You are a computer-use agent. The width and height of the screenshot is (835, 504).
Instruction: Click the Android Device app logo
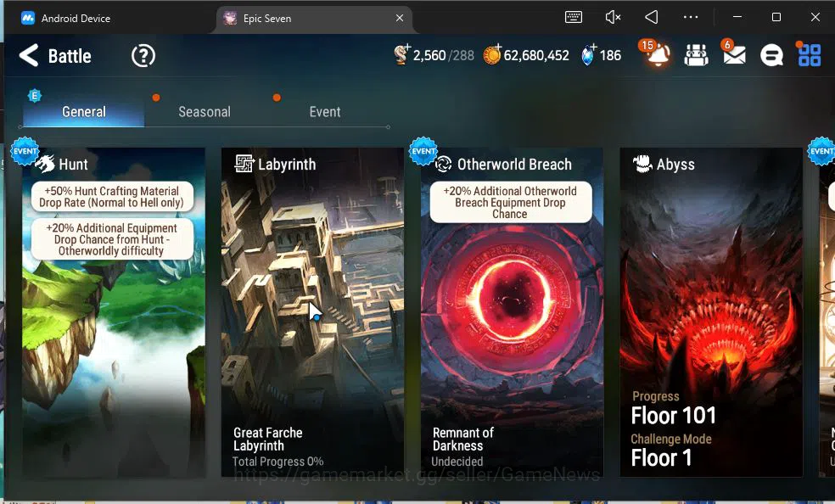(x=28, y=18)
